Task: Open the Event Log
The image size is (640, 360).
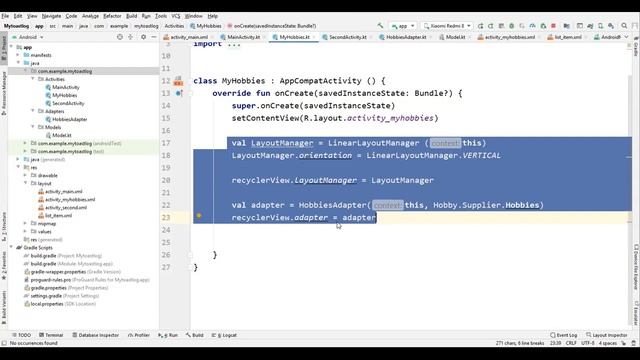Action: pyautogui.click(x=564, y=335)
